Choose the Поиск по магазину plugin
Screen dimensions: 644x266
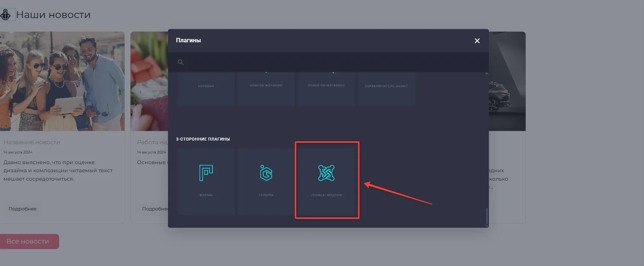click(x=326, y=88)
